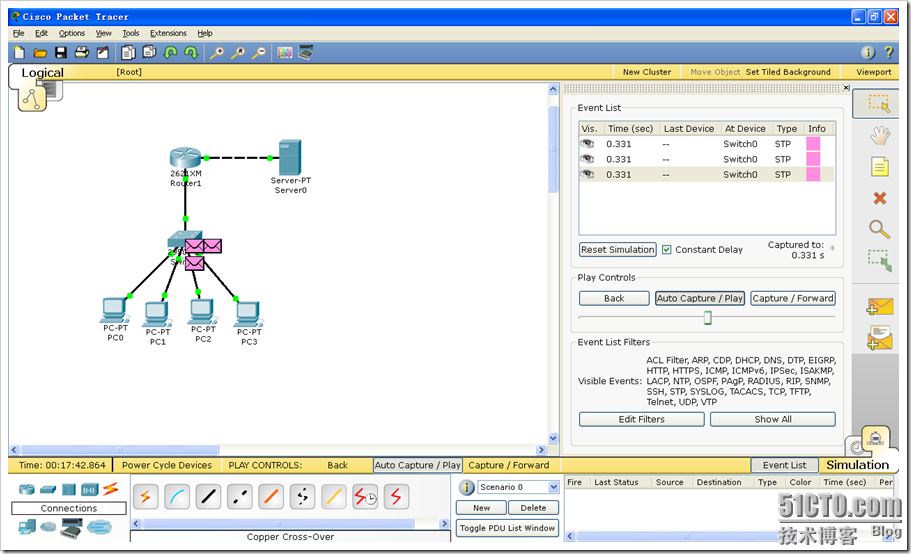Click New Cluster in the workspace bar
Screen dimensions: 911x554
point(647,72)
